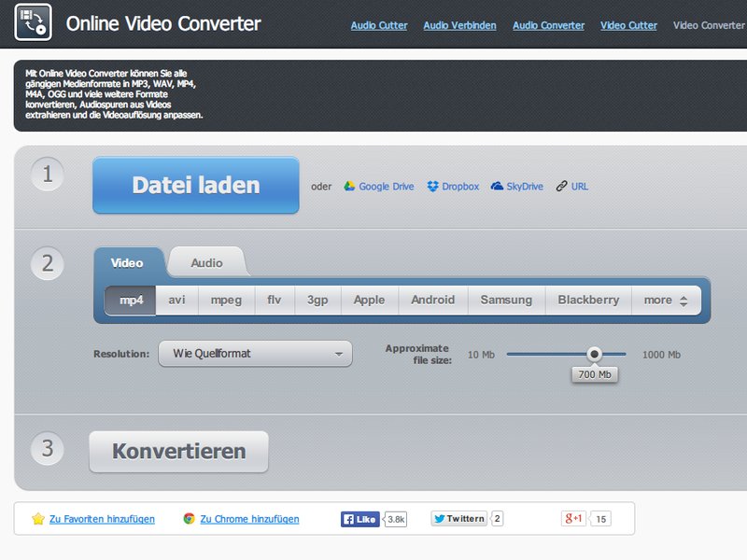Click the yellow star favorites icon
This screenshot has height=560, width=747.
pyautogui.click(x=38, y=519)
